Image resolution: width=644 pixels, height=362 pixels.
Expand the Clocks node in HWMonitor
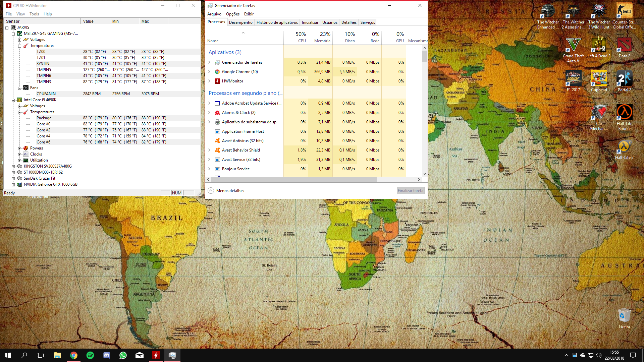(19, 154)
